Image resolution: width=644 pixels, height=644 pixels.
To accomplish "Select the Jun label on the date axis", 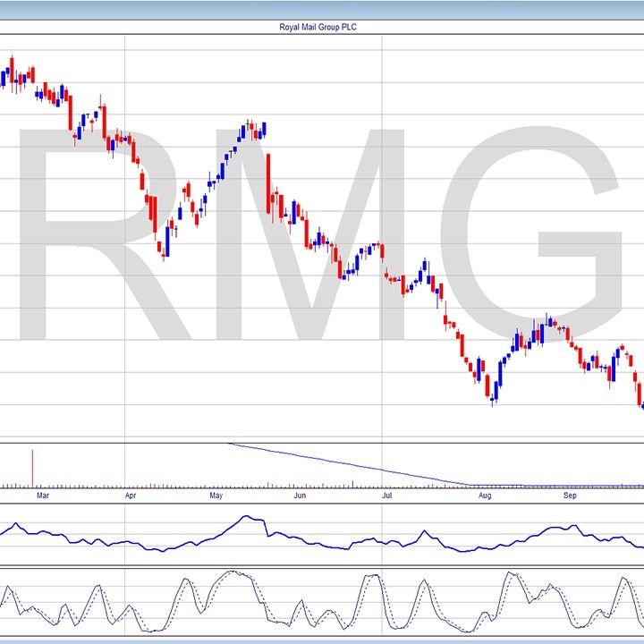I will click(300, 494).
